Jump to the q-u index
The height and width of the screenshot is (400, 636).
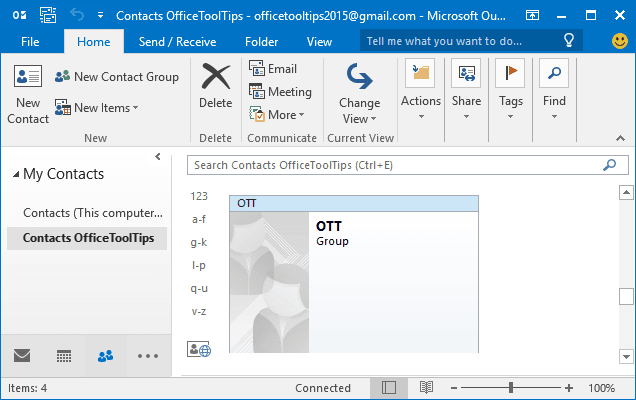tap(199, 289)
